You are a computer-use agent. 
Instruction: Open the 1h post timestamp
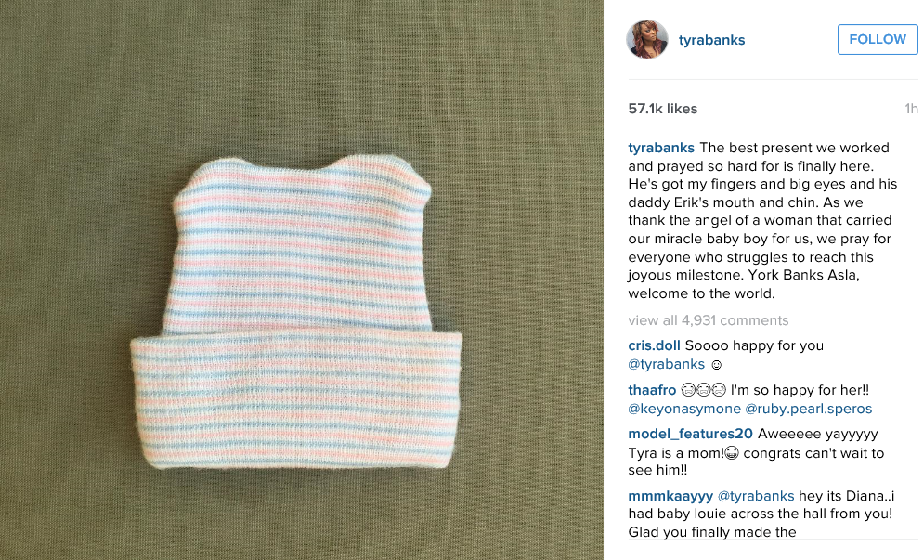coord(911,109)
